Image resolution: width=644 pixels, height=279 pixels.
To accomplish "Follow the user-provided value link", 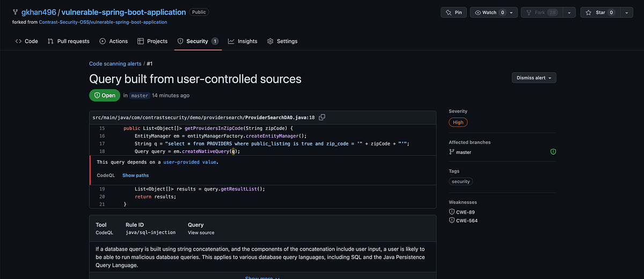I will pyautogui.click(x=190, y=161).
